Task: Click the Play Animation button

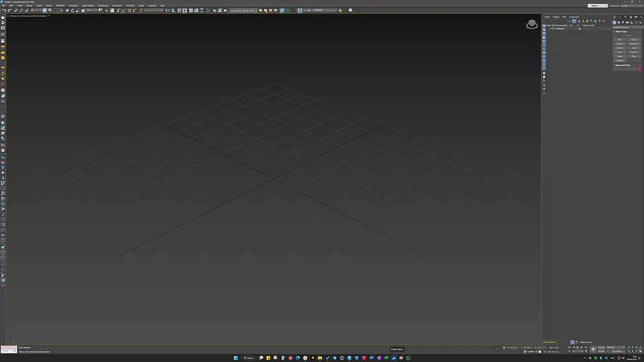Action: coord(577,348)
